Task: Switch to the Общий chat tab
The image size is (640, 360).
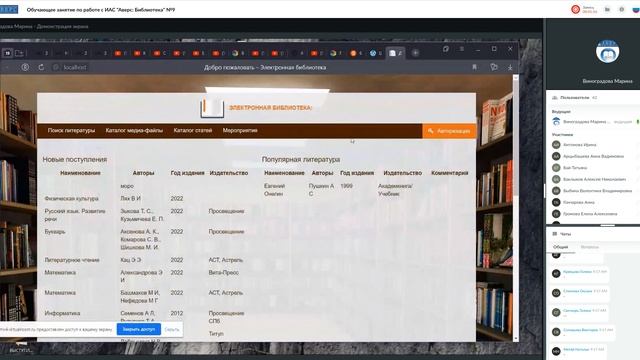Action: click(560, 247)
